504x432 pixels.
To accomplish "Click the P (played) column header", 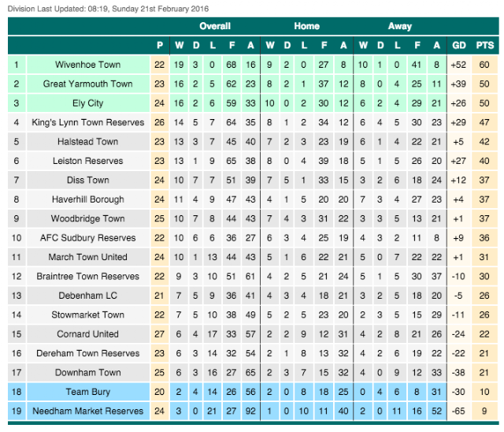I will tap(160, 46).
